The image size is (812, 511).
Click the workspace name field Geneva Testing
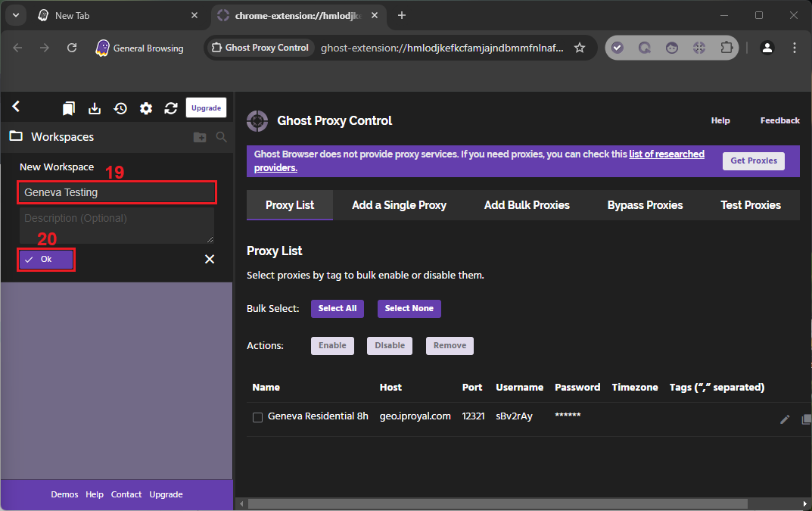coord(117,192)
